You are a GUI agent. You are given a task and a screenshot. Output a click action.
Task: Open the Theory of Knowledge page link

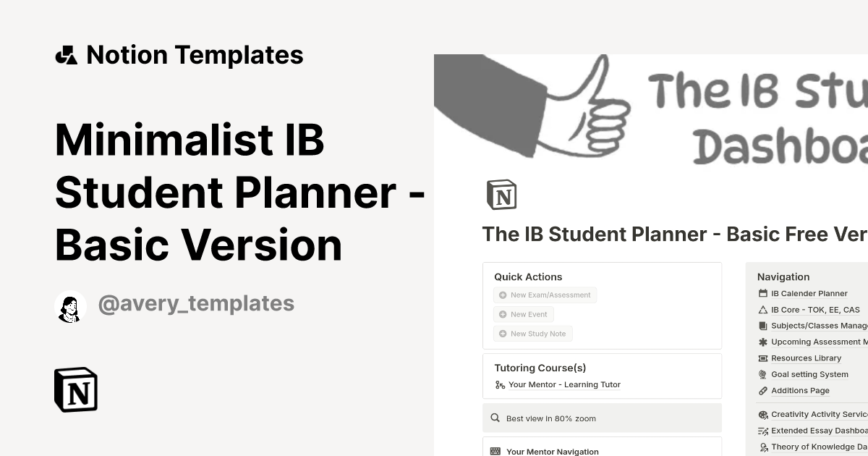820,446
